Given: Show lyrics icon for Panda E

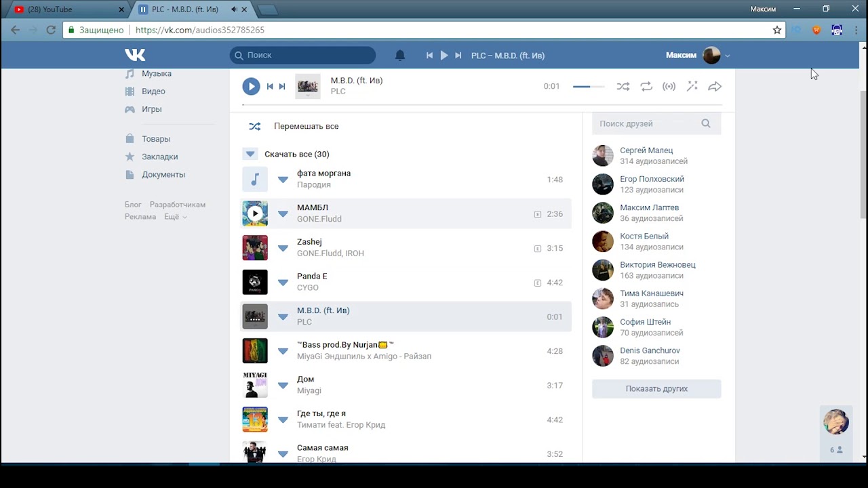Looking at the screenshot, I should [x=538, y=283].
